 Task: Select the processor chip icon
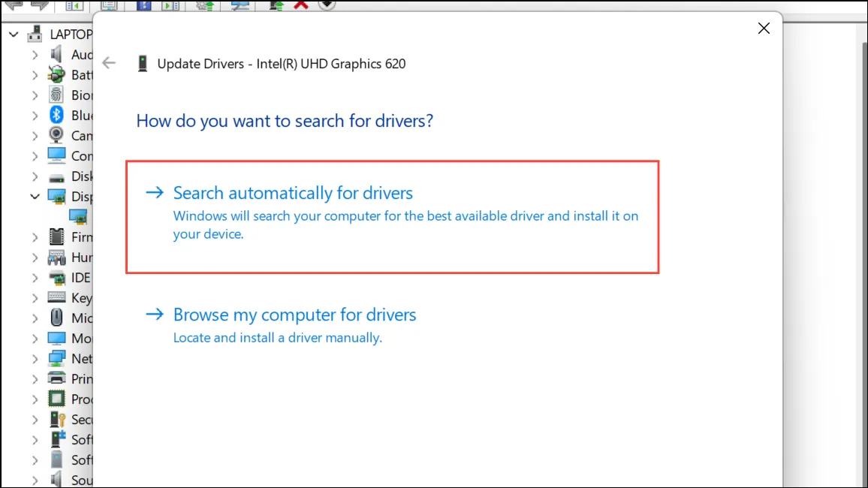coord(56,399)
